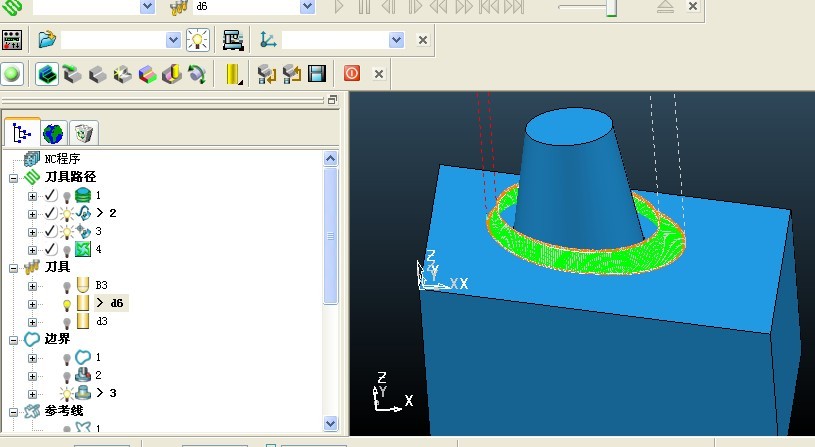Click the first store/restore block icon

coord(267,74)
